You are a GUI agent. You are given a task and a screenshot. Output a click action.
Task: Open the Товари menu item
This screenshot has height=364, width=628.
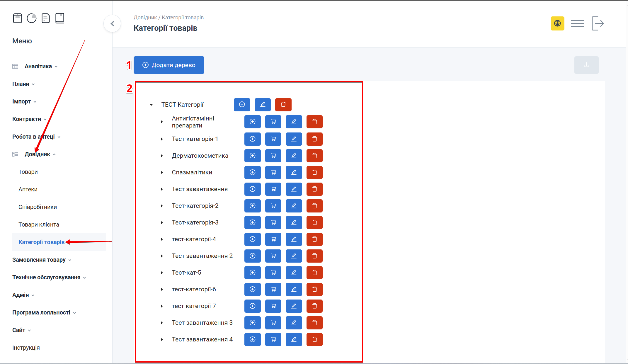(28, 172)
